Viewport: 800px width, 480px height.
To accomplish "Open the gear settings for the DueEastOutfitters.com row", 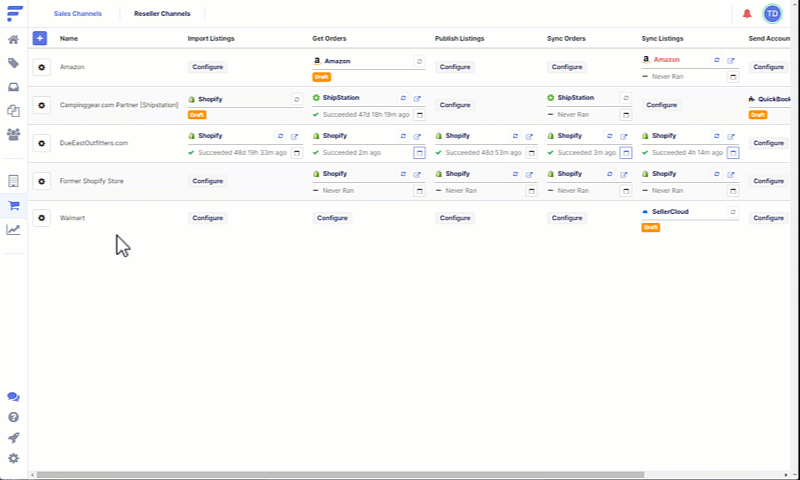I will pyautogui.click(x=42, y=143).
